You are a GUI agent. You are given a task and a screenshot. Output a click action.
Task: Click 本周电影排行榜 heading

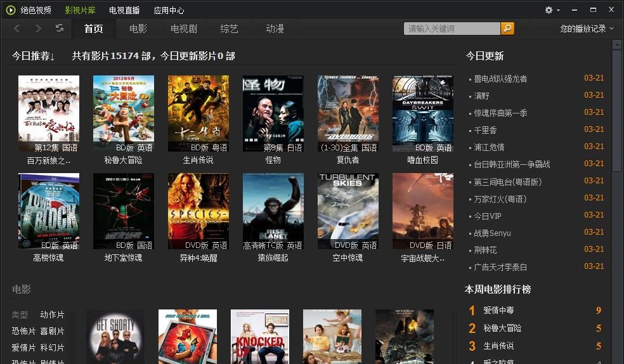[x=497, y=289]
